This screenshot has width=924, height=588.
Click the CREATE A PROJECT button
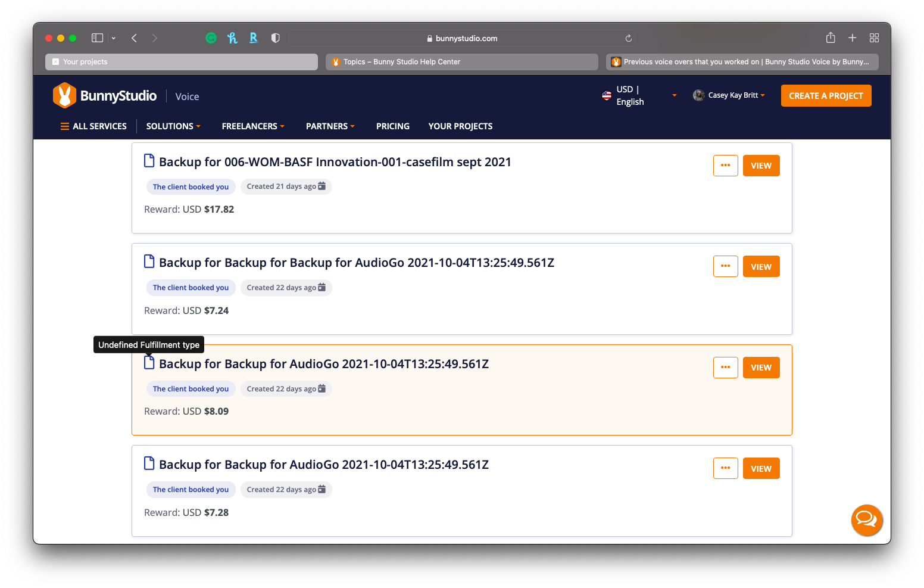(x=826, y=96)
